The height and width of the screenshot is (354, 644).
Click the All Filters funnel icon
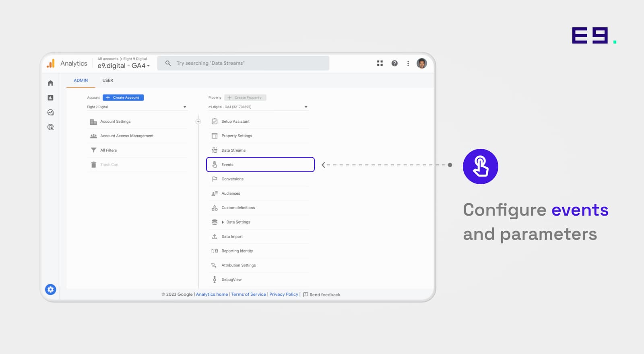(93, 150)
